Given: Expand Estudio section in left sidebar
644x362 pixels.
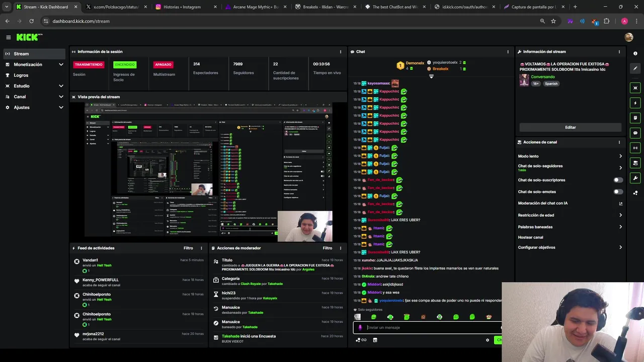Looking at the screenshot, I should [x=61, y=86].
